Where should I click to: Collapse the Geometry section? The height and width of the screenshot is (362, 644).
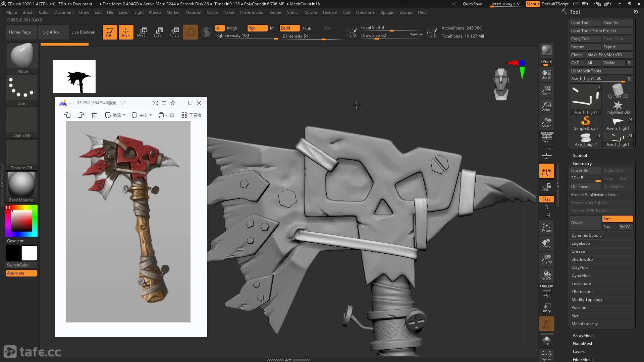point(582,164)
